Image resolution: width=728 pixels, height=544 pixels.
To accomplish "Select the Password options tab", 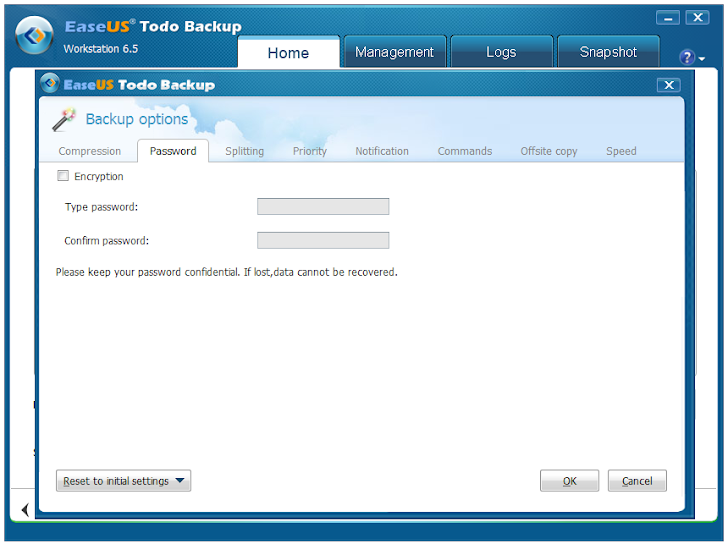I will tap(173, 151).
